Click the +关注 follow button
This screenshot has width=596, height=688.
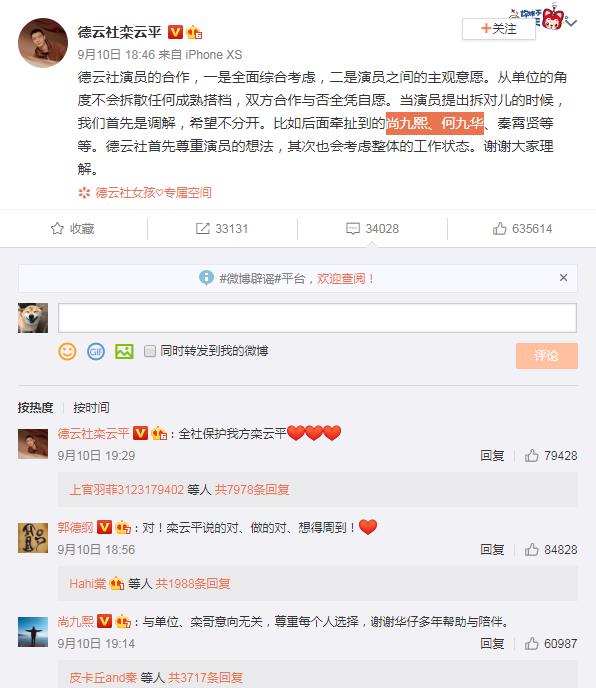pos(499,29)
